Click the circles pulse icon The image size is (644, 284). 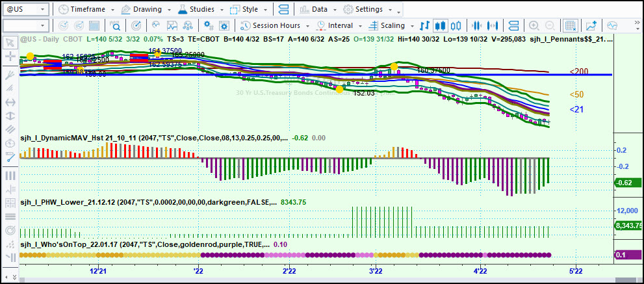click(188, 25)
